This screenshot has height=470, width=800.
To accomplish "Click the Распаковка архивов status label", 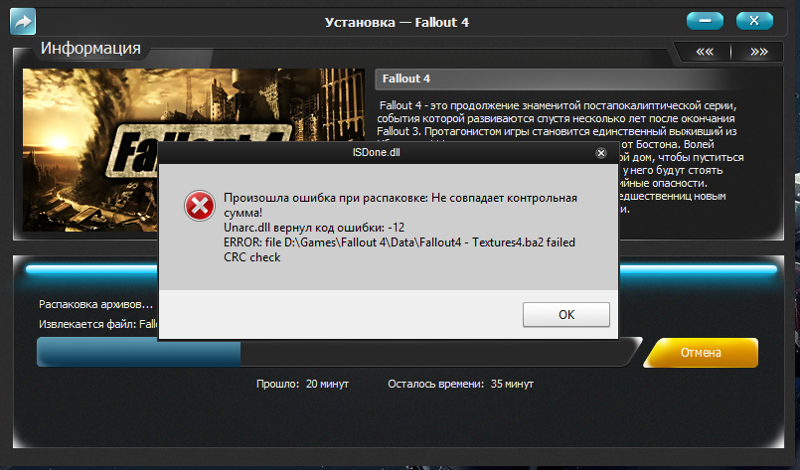I will tap(96, 304).
